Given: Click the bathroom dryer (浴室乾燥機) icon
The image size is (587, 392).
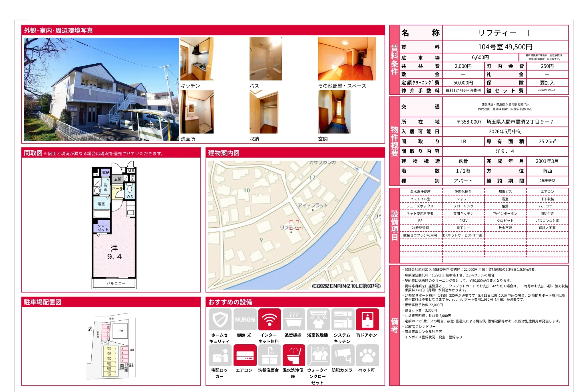Looking at the screenshot, I should pos(318,319).
